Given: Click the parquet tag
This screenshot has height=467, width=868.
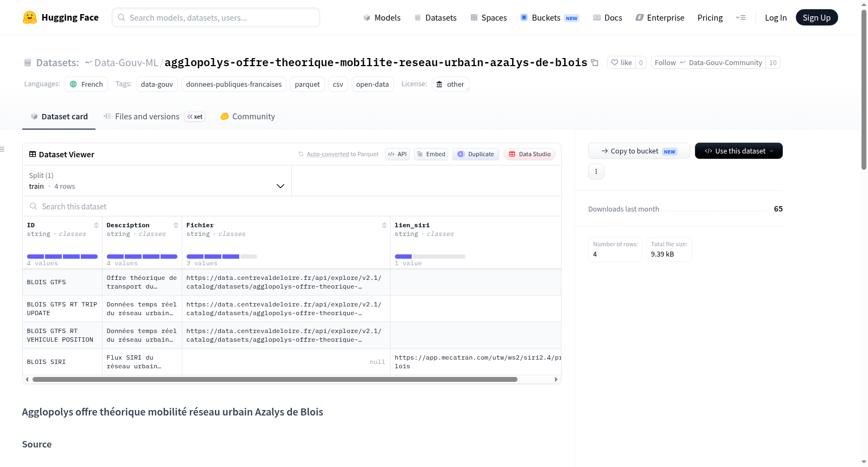Looking at the screenshot, I should point(308,84).
